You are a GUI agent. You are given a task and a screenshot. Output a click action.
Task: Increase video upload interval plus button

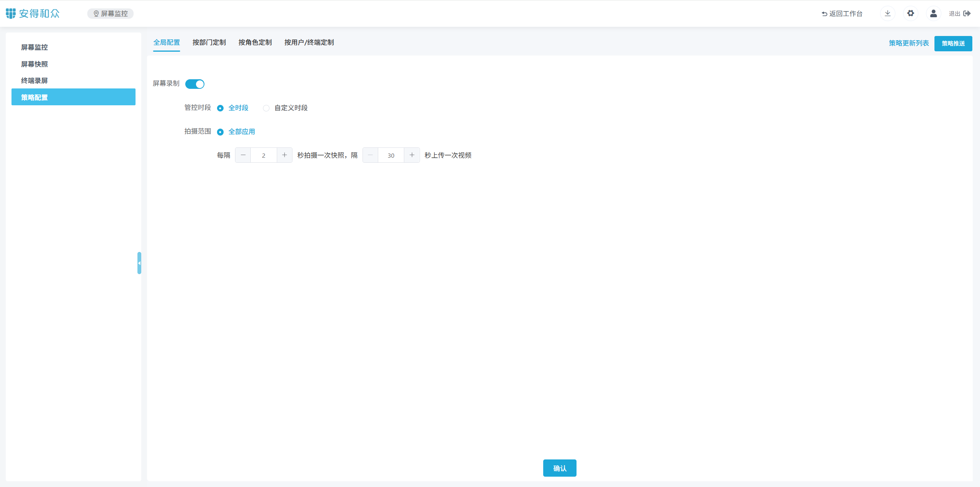[412, 155]
